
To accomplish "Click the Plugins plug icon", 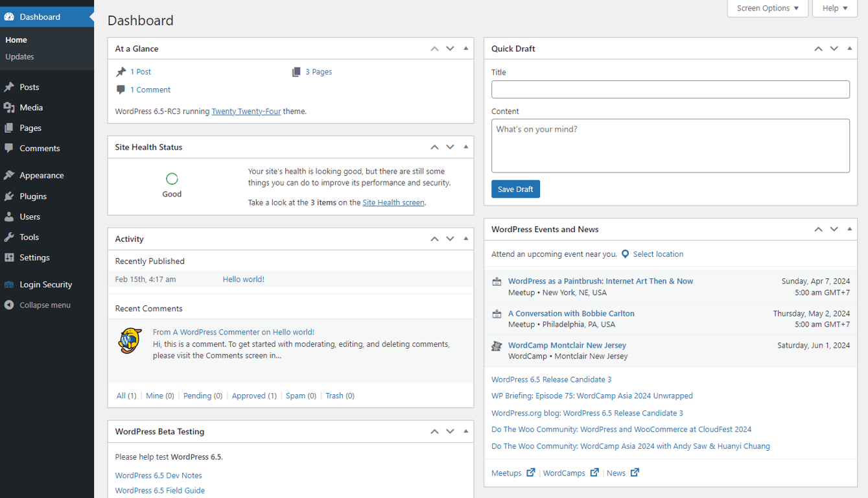I will pos(11,196).
